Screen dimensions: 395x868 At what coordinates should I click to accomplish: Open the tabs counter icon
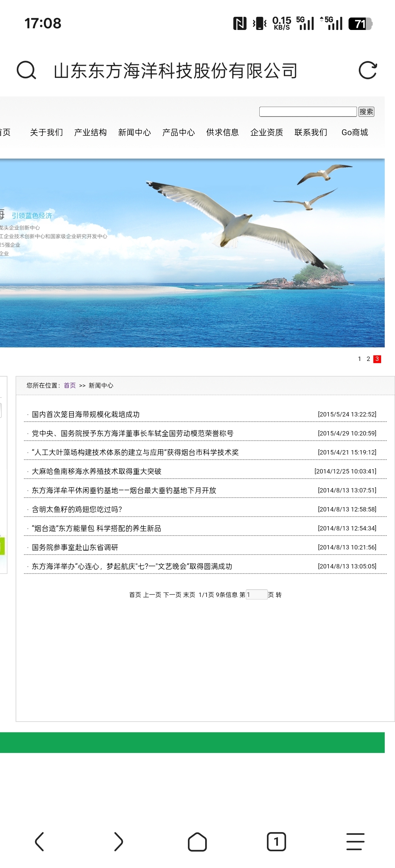pyautogui.click(x=276, y=842)
